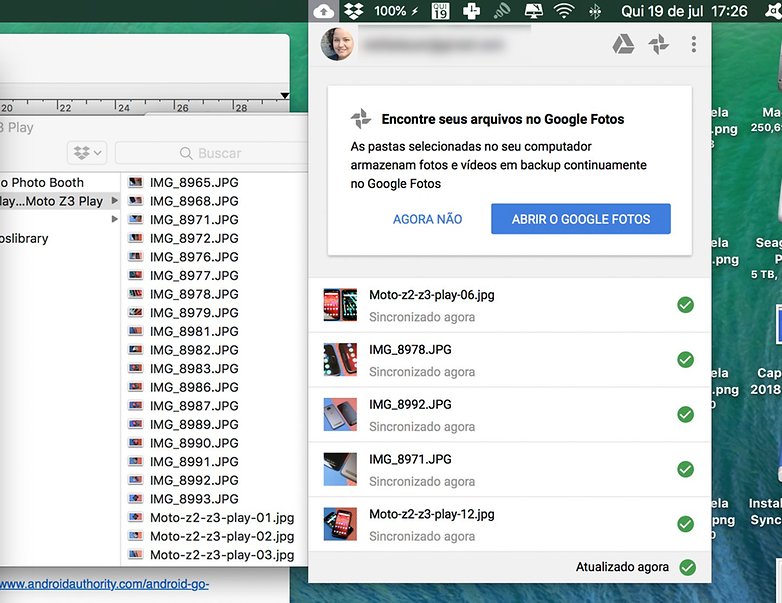Screen dimensions: 782x603
Task: Click the file icon of Moto-z2-z3-play-01.jpg
Action: click(136, 517)
